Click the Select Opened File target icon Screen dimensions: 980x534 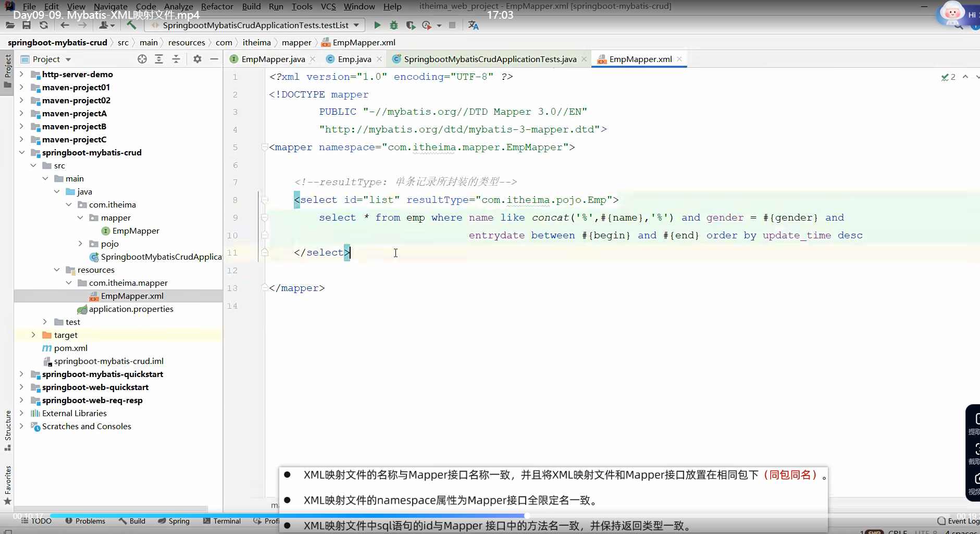pyautogui.click(x=142, y=59)
